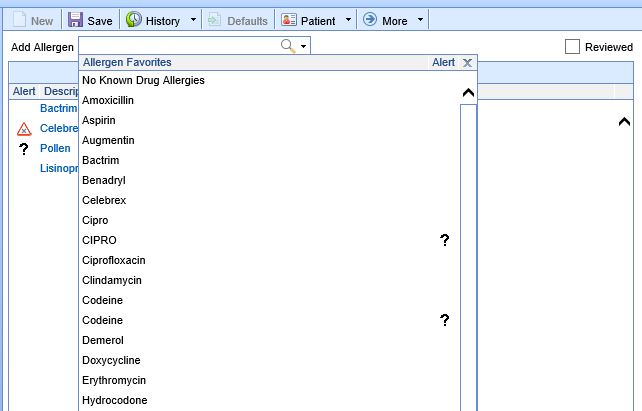Open History via the clock icon

click(x=133, y=19)
